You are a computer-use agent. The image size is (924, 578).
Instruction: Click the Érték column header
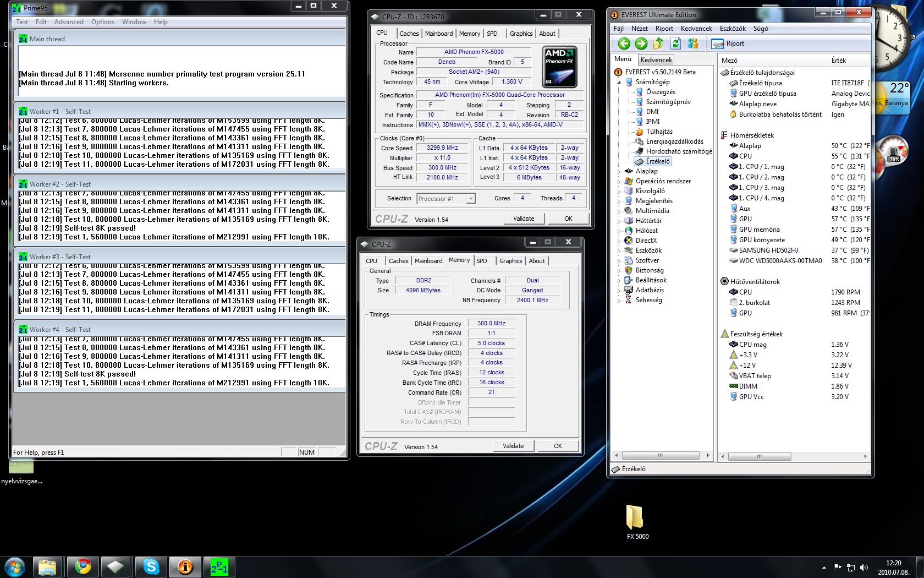coord(849,61)
